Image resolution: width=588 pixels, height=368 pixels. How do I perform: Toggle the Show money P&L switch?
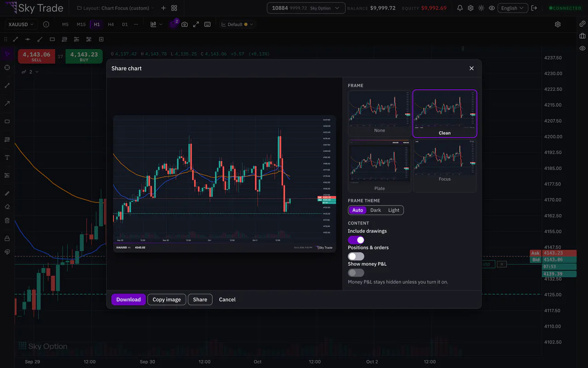pyautogui.click(x=356, y=273)
